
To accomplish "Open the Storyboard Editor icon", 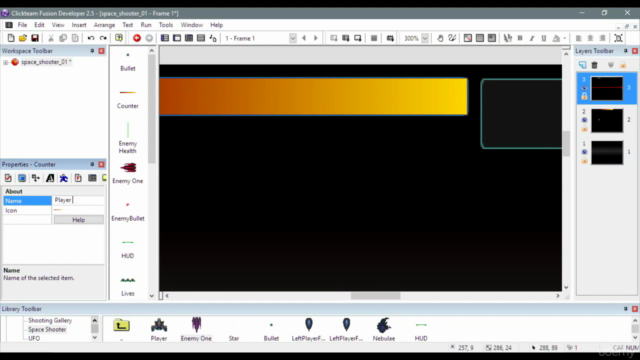I will [x=164, y=38].
